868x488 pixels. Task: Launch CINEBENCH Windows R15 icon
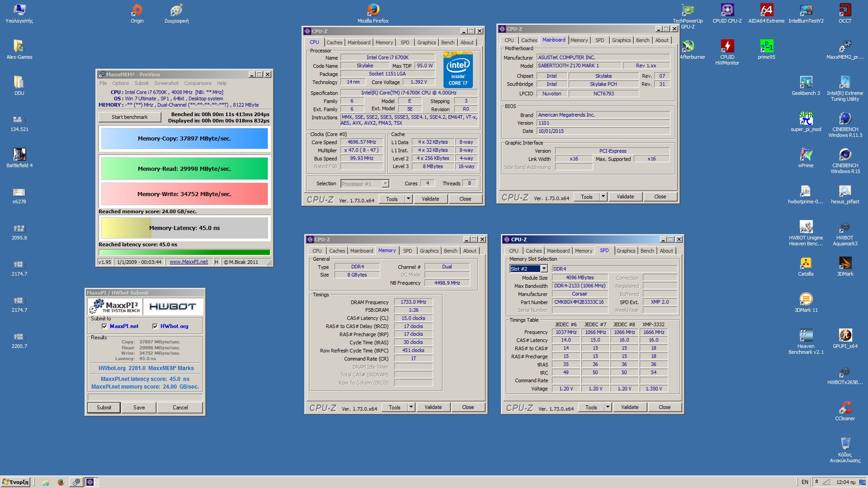point(845,160)
